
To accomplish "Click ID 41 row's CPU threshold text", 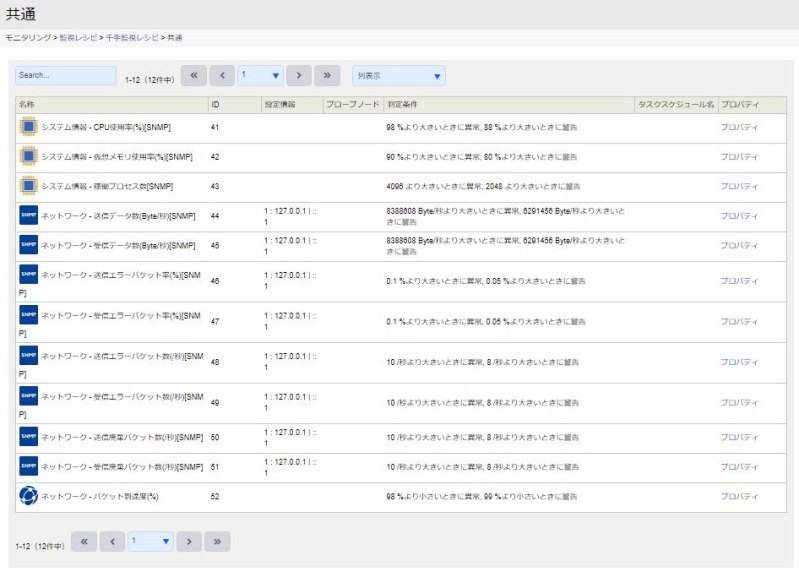I will click(x=482, y=127).
